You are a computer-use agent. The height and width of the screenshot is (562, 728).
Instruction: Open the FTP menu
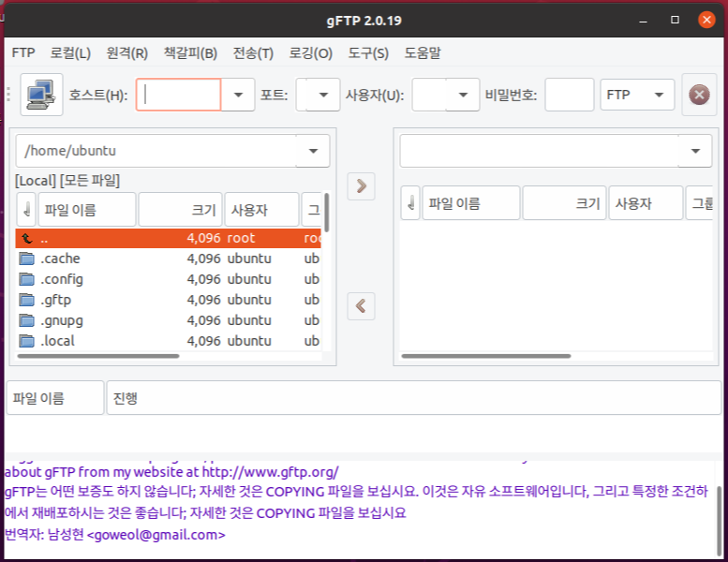(x=23, y=52)
